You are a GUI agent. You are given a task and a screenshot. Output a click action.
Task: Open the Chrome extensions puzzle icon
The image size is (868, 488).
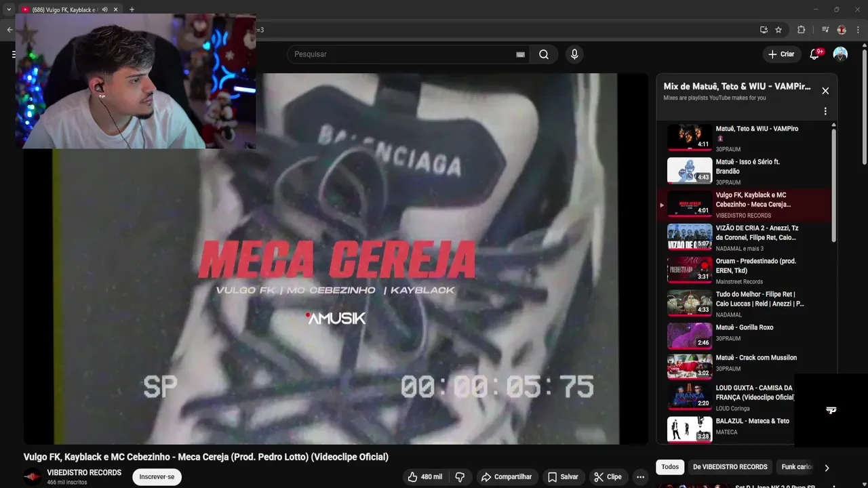click(x=801, y=30)
